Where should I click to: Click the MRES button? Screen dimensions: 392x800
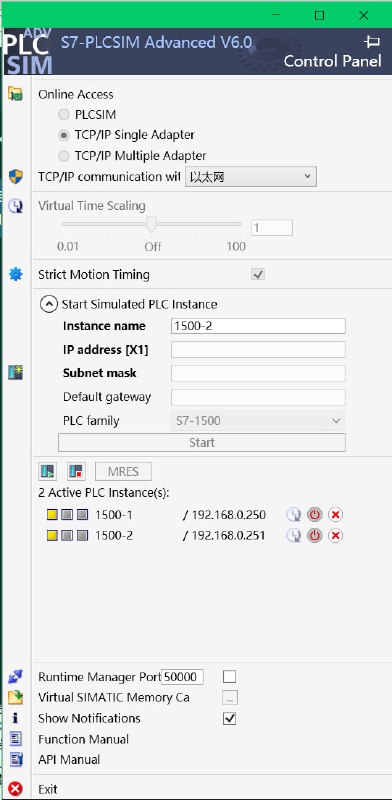pyautogui.click(x=124, y=471)
